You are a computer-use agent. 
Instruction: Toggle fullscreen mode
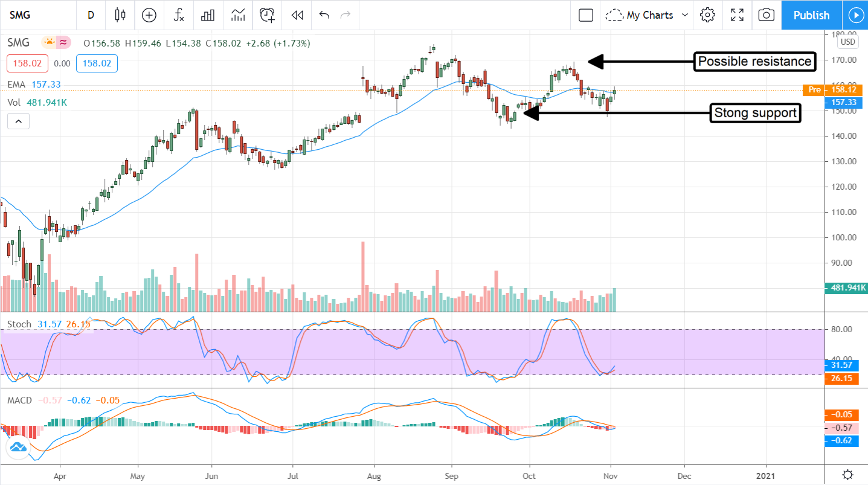[x=737, y=15]
